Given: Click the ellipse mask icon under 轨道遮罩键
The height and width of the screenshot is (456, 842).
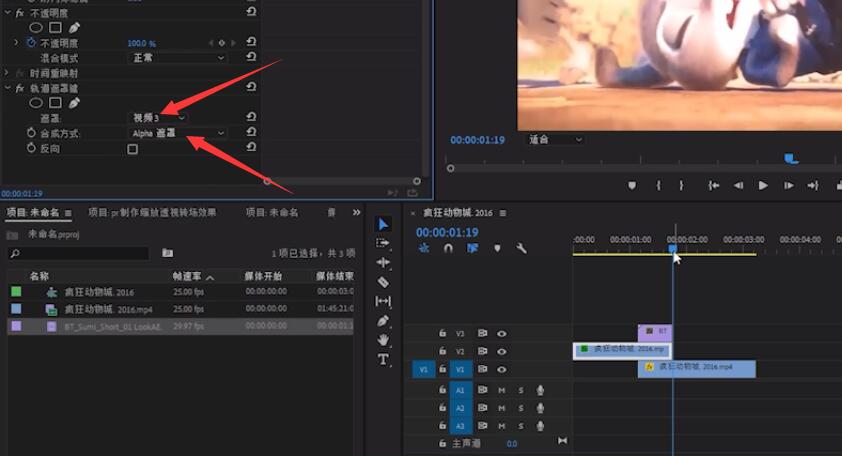Looking at the screenshot, I should pos(36,102).
